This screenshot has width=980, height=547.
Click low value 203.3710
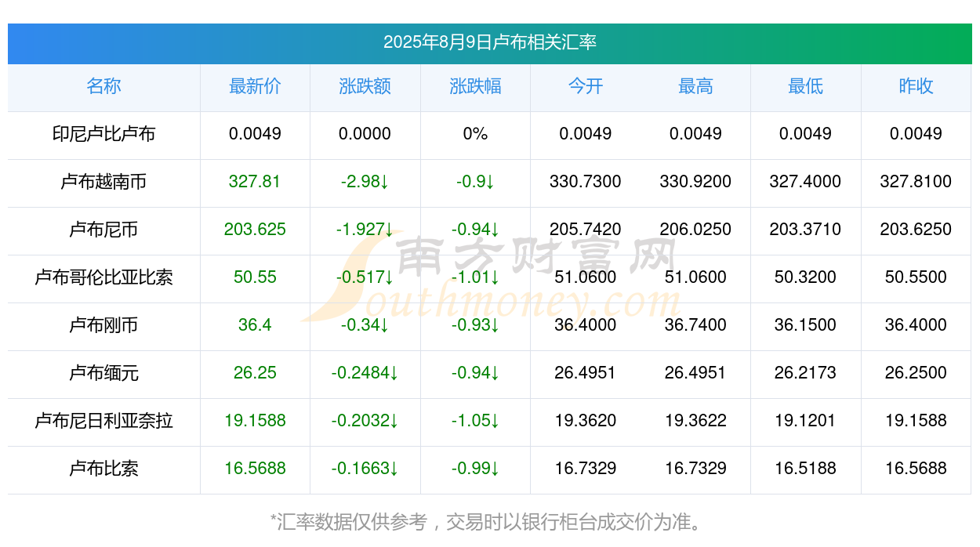point(806,230)
